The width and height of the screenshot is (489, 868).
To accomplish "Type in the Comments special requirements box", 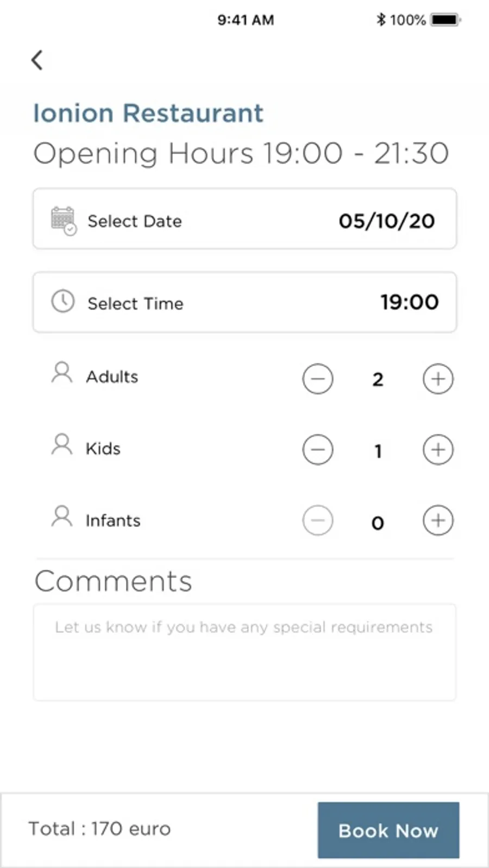I will (244, 652).
